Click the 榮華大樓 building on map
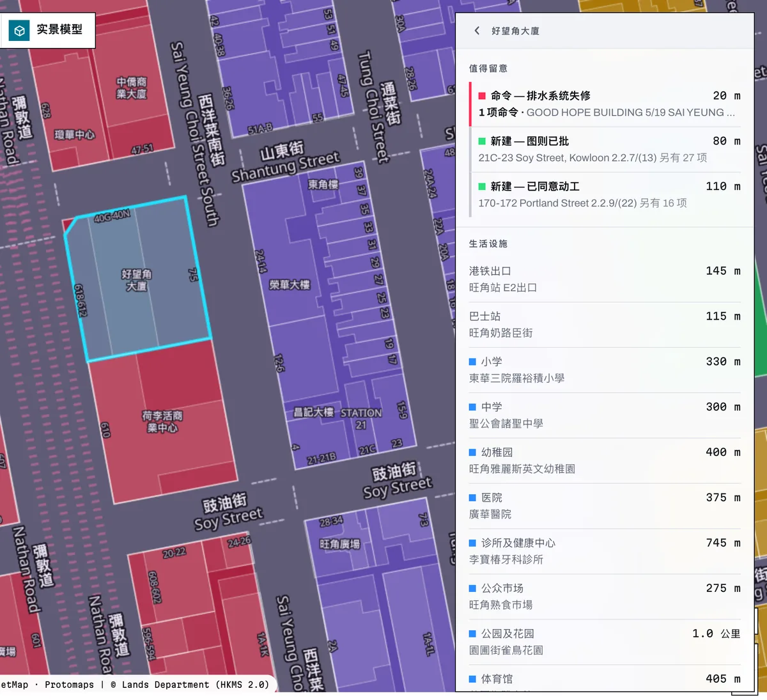 point(290,284)
